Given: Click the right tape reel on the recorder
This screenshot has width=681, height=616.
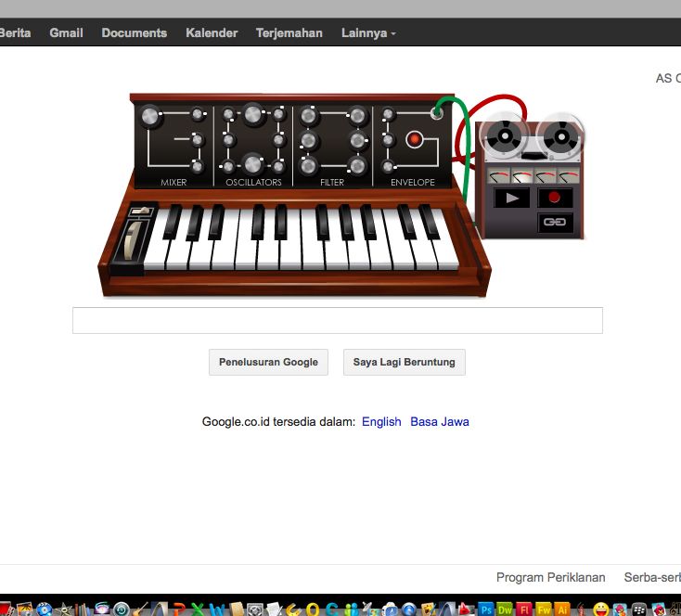Looking at the screenshot, I should tap(560, 137).
